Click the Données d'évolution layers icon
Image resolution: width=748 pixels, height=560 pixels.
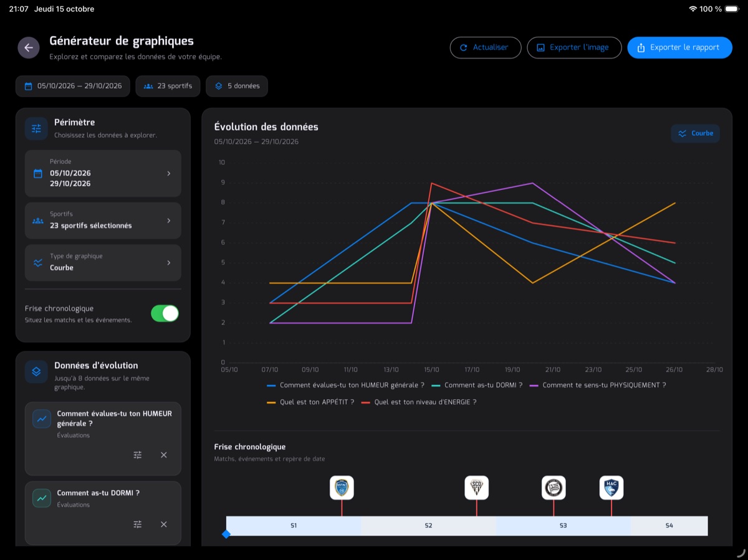(36, 371)
